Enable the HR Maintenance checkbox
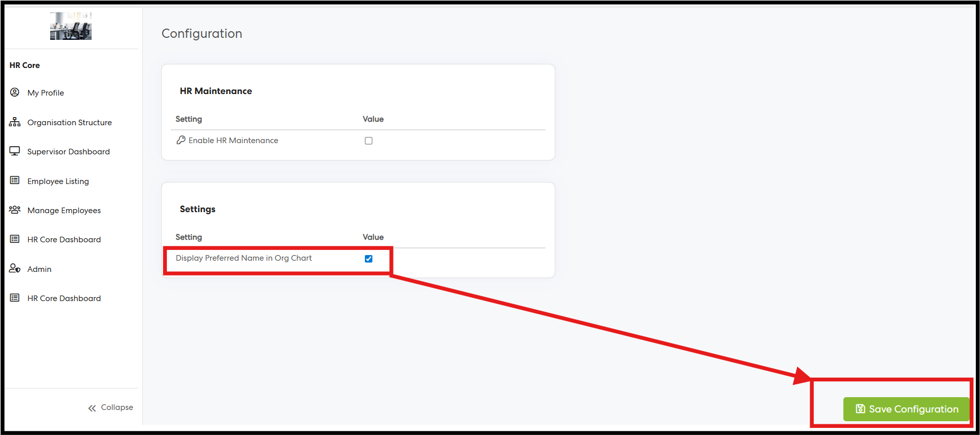The image size is (980, 435). pyautogui.click(x=368, y=141)
